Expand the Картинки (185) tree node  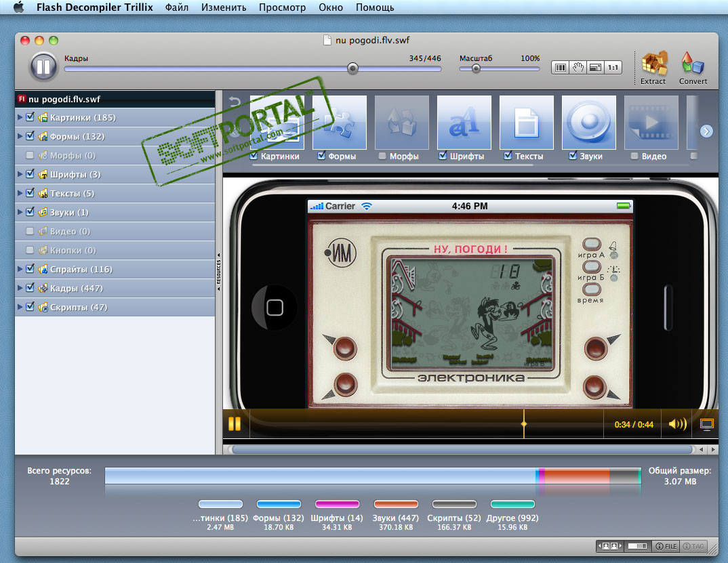coord(20,117)
